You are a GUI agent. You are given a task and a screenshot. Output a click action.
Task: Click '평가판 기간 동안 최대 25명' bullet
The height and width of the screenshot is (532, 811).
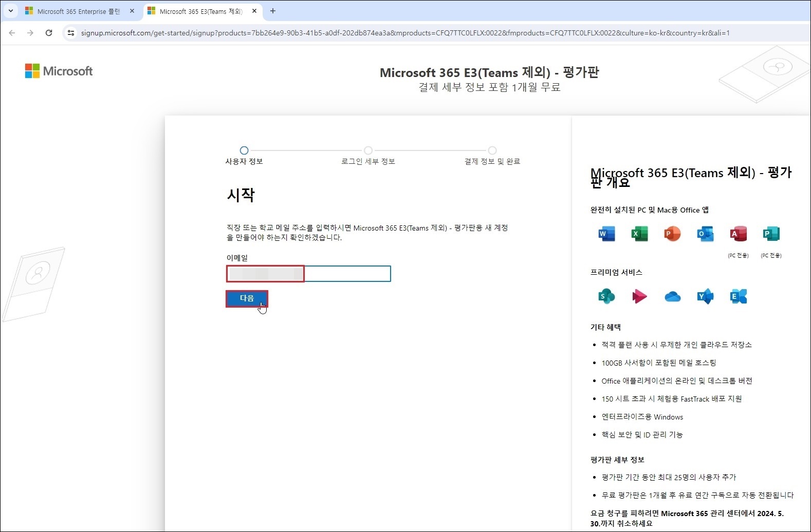pyautogui.click(x=669, y=477)
